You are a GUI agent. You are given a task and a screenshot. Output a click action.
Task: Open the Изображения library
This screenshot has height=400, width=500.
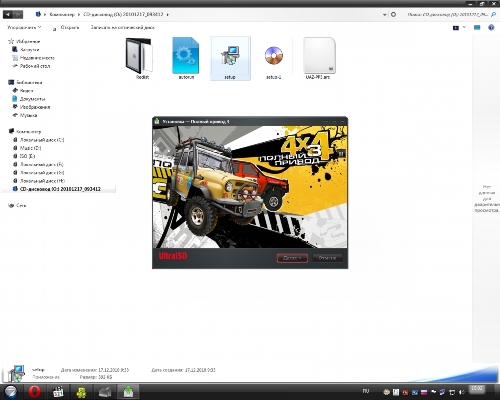pos(35,107)
